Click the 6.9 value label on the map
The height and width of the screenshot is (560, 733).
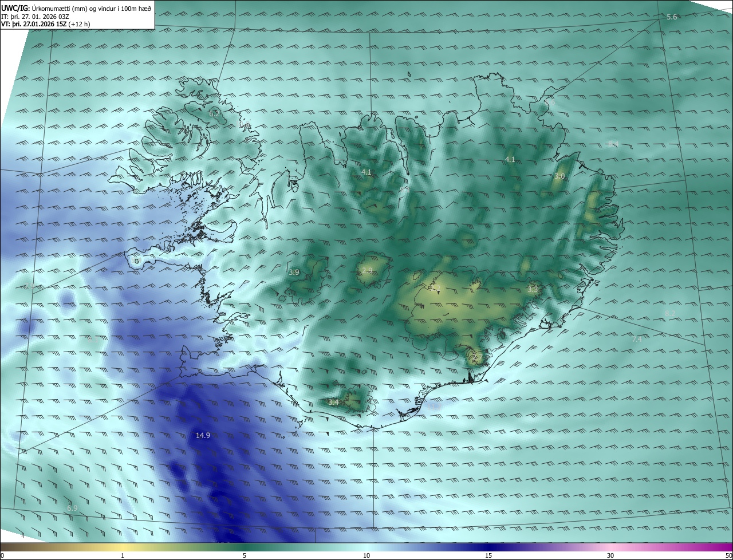72,508
